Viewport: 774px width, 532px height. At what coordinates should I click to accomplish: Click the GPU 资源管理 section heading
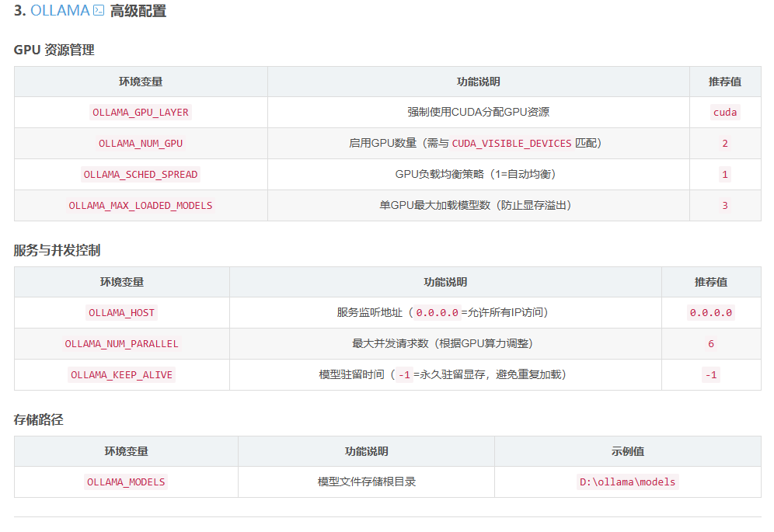(x=54, y=50)
